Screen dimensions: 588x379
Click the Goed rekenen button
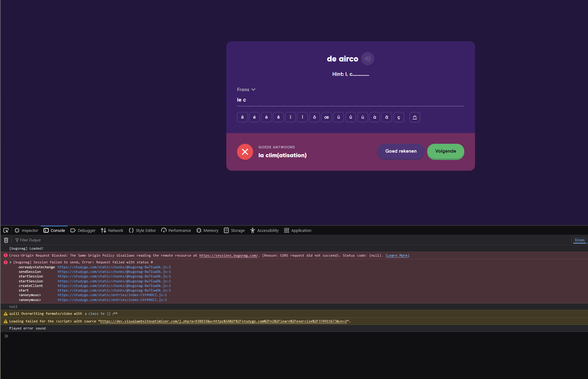pyautogui.click(x=401, y=151)
